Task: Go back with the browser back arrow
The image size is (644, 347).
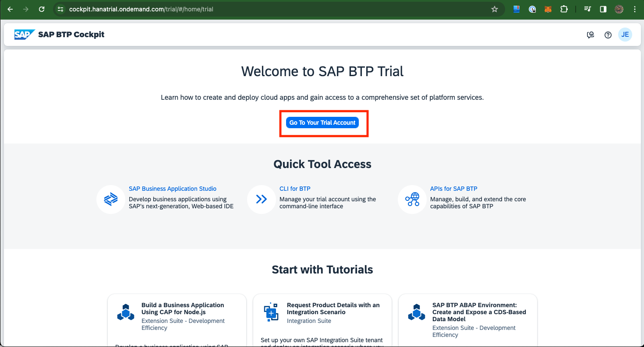Action: [x=11, y=9]
